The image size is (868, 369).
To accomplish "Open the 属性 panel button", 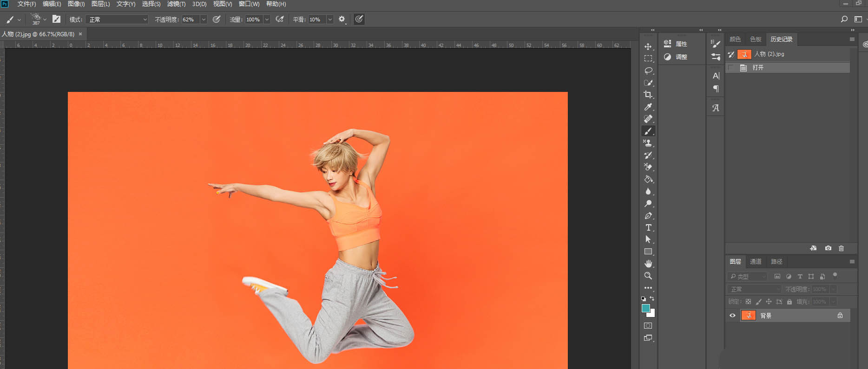I will 676,44.
